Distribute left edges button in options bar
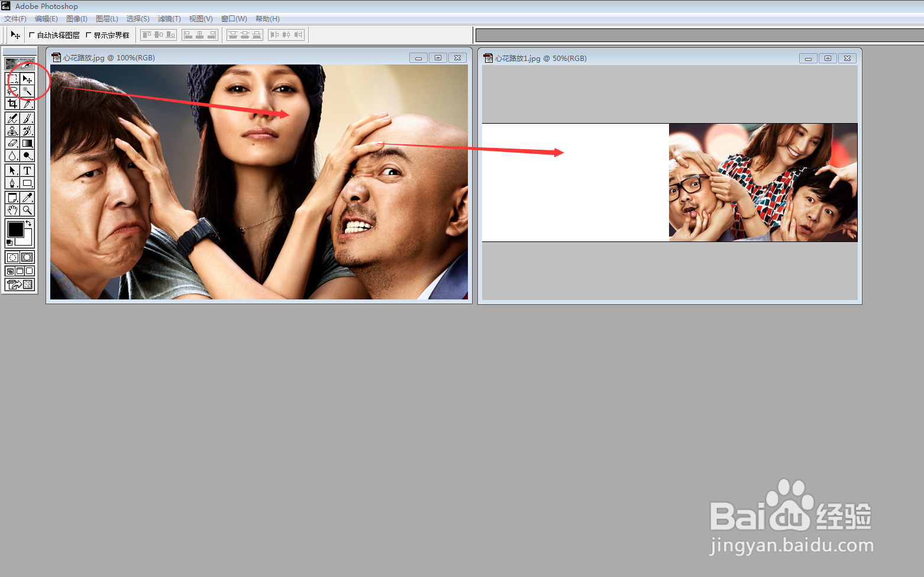The width and height of the screenshot is (924, 577). [274, 35]
